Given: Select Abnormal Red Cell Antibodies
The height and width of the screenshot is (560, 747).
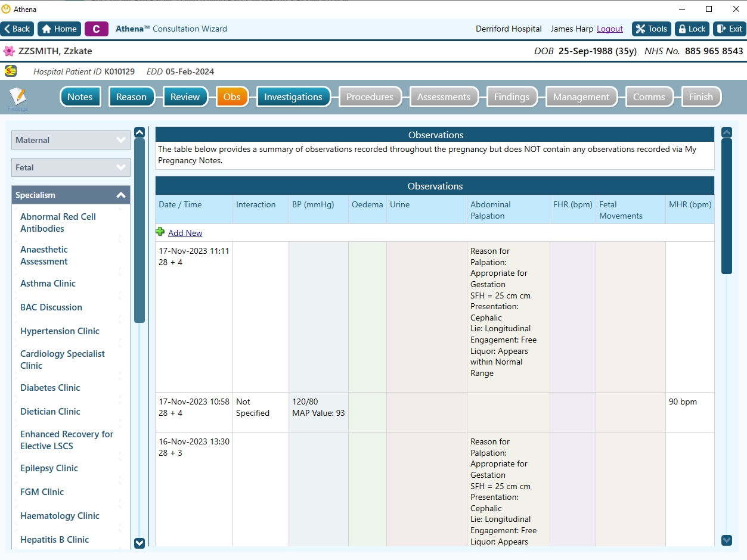Looking at the screenshot, I should pyautogui.click(x=58, y=223).
